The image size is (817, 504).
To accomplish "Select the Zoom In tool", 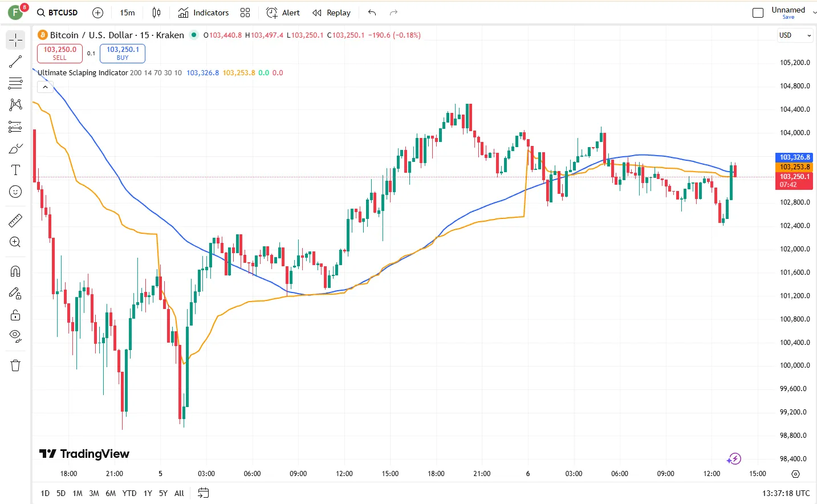I will pyautogui.click(x=15, y=242).
